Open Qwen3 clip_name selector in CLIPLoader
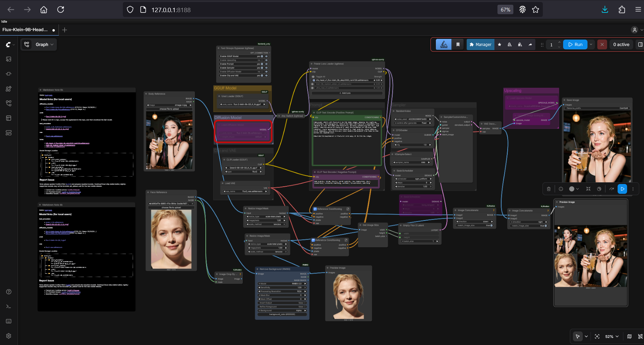Image resolution: width=644 pixels, height=345 pixels. (x=243, y=168)
